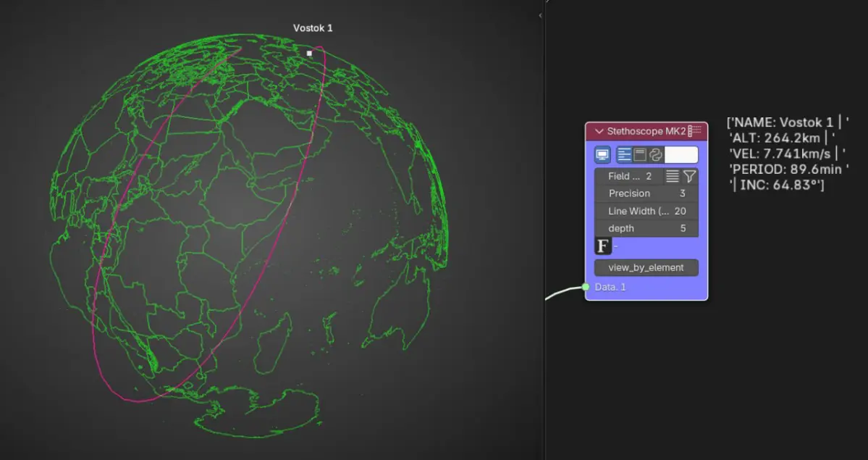This screenshot has width=868, height=460.
Task: Click the grid options icon in node header
Action: pos(694,131)
